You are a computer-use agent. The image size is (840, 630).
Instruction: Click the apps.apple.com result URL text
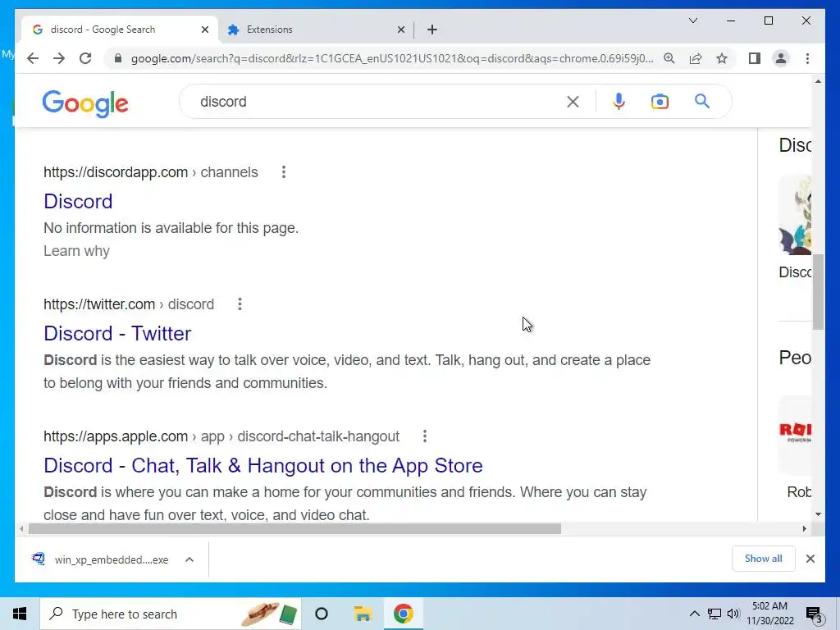221,436
